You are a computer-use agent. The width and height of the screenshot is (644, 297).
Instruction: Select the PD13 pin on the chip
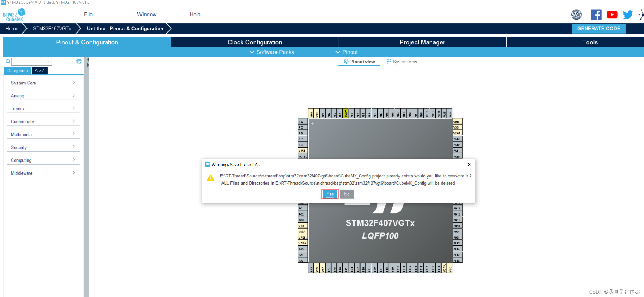point(457,208)
